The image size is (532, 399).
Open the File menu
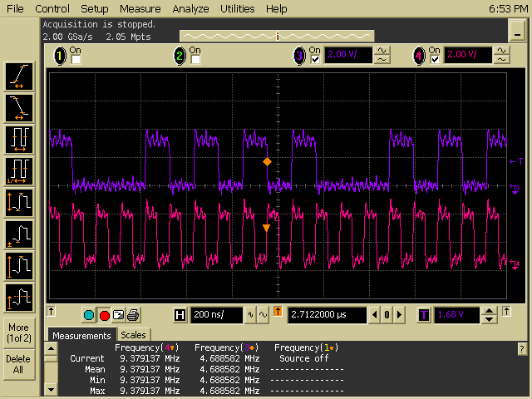[x=15, y=8]
